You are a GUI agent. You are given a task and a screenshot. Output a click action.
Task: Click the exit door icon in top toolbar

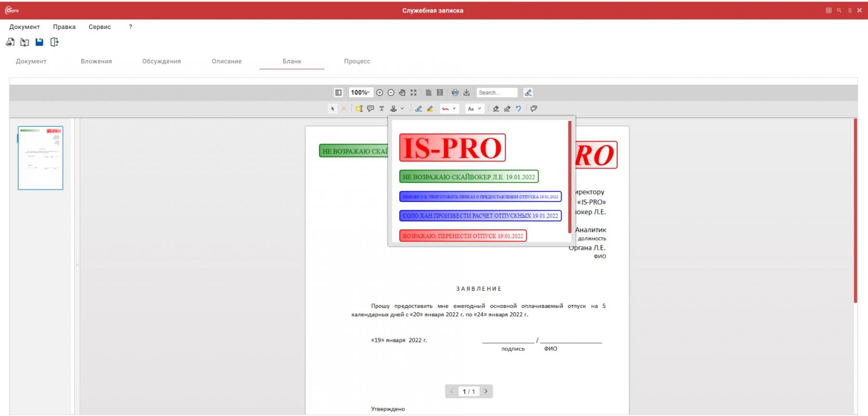coord(54,42)
